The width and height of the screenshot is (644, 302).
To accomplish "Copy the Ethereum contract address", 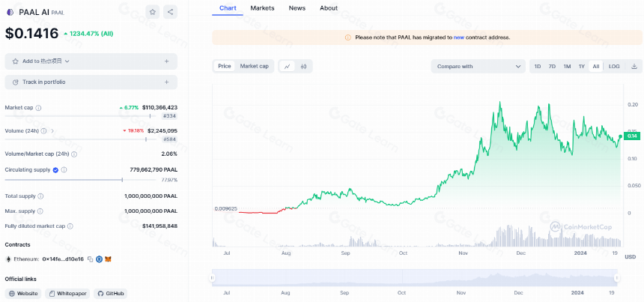I will click(x=91, y=259).
